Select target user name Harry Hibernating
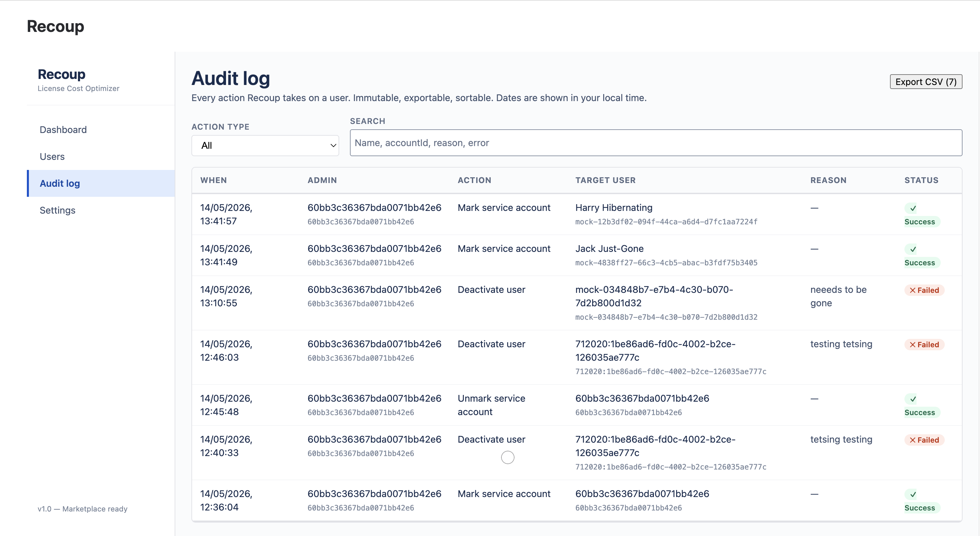 point(614,208)
